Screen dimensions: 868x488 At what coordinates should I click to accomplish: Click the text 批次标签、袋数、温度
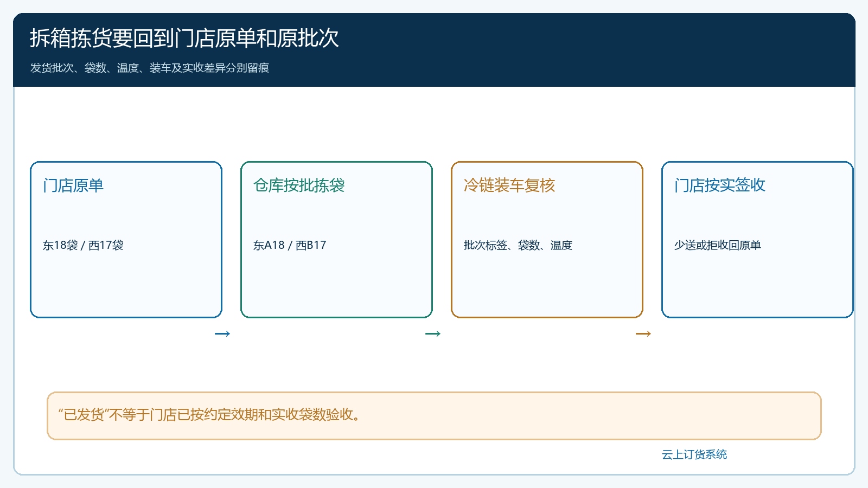coord(518,245)
